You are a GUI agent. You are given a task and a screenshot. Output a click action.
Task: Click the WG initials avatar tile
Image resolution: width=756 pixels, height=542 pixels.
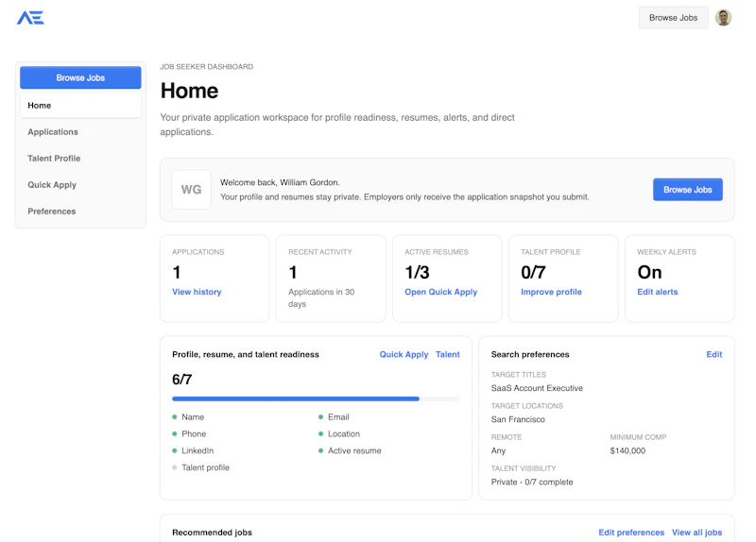pos(192,190)
